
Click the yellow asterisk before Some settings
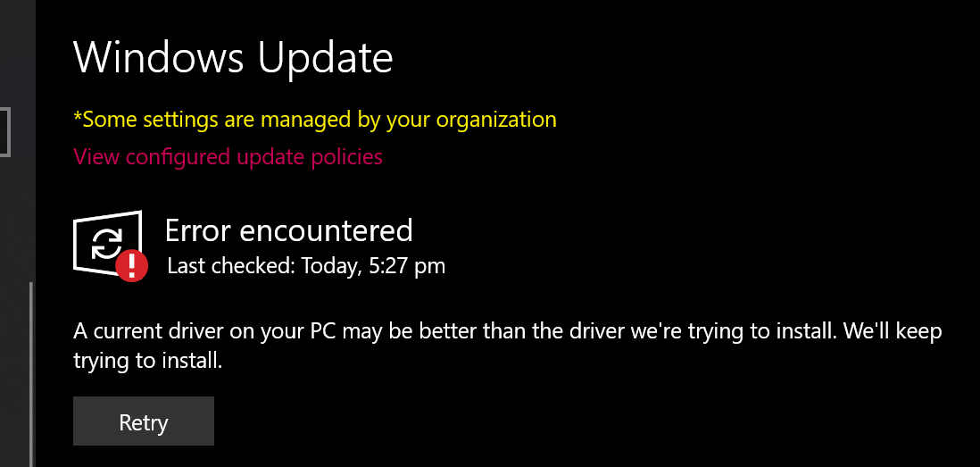tap(78, 117)
